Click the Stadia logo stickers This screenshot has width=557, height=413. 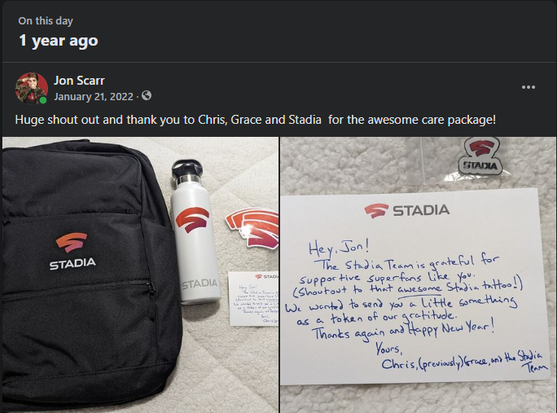253,228
